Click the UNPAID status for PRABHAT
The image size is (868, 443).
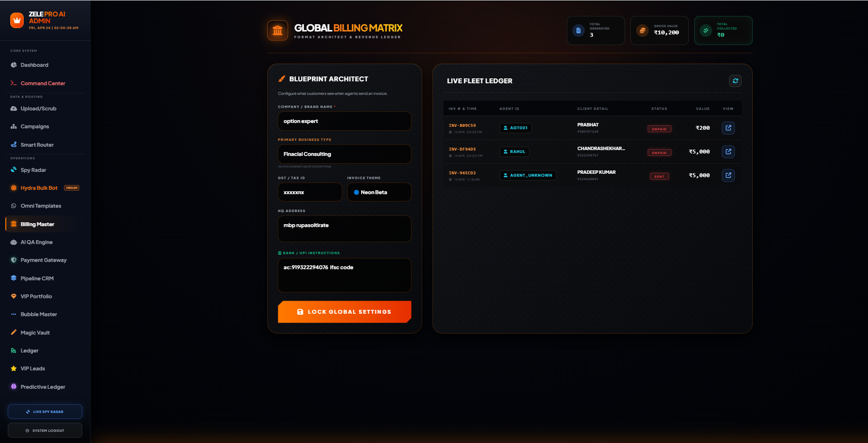click(659, 129)
